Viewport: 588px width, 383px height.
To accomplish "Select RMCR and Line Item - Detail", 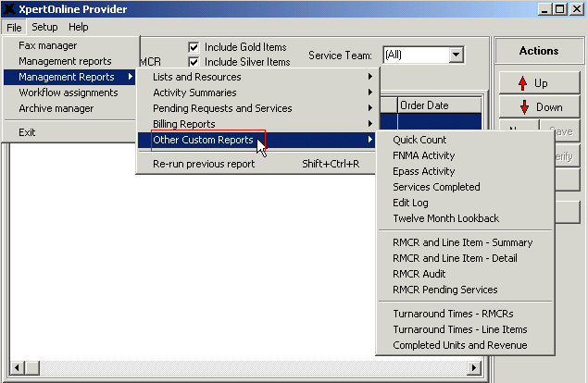I will click(x=465, y=258).
